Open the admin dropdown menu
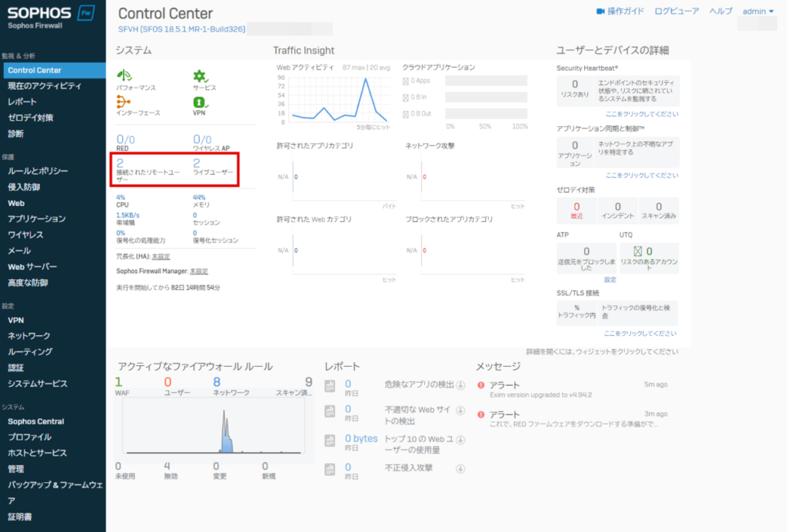The width and height of the screenshot is (787, 532). 758,11
